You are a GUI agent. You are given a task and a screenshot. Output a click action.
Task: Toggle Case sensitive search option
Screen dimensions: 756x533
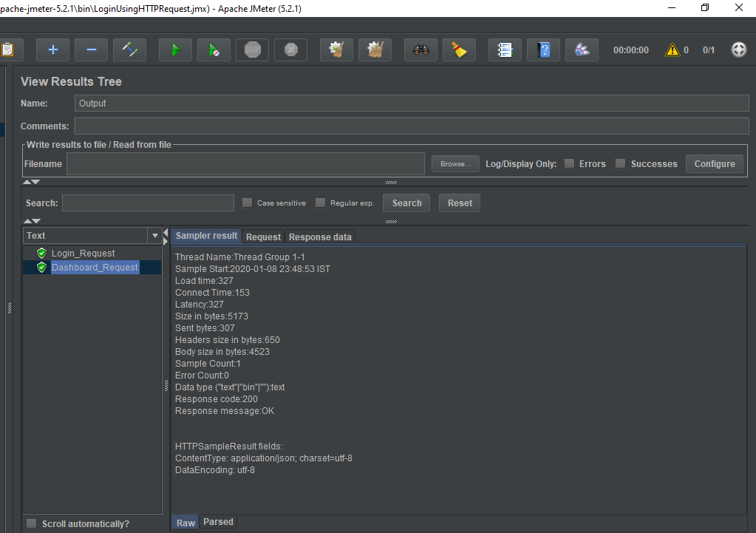[248, 203]
